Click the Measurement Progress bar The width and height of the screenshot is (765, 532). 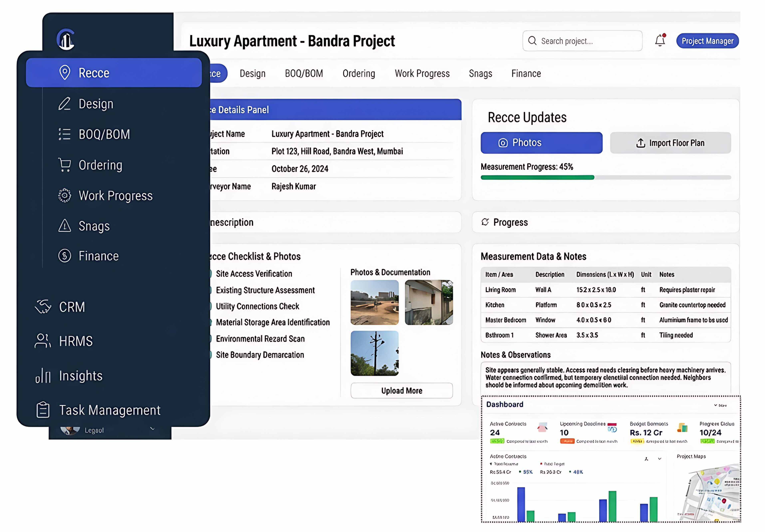pyautogui.click(x=605, y=178)
